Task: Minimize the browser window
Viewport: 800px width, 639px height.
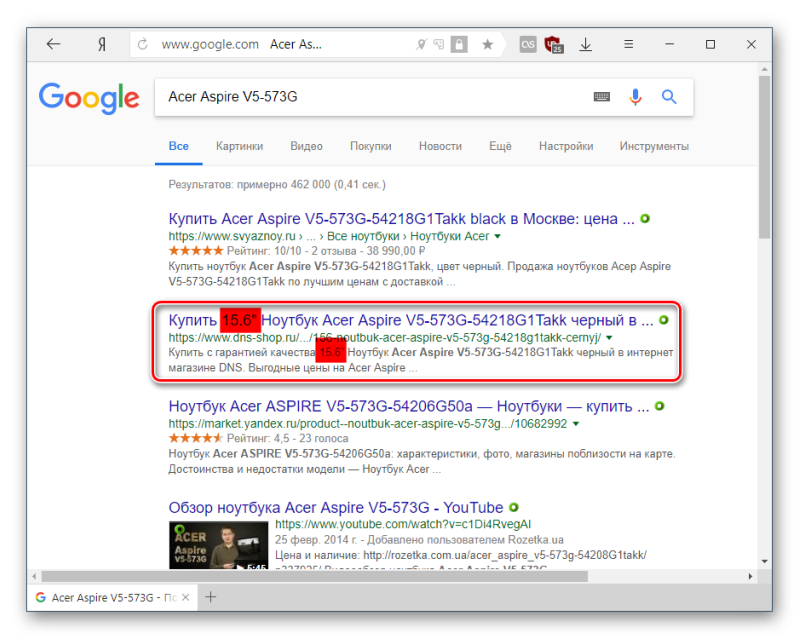Action: point(669,44)
